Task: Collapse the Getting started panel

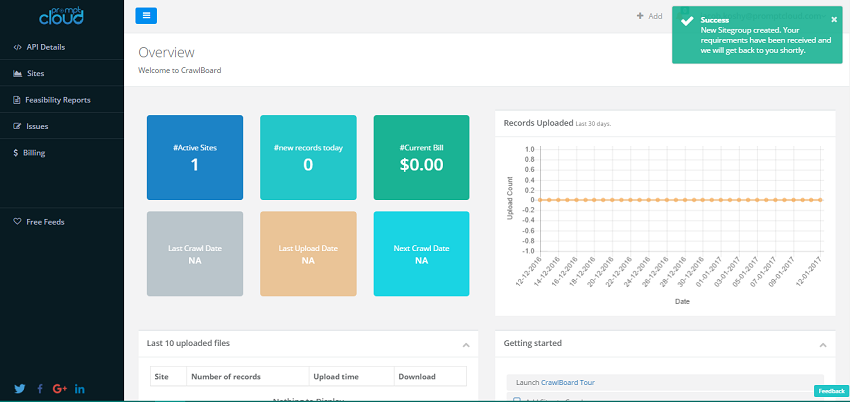Action: pyautogui.click(x=822, y=344)
